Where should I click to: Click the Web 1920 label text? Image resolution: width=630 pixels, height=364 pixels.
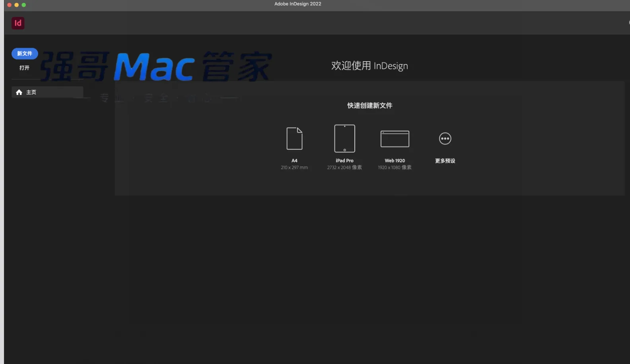(x=395, y=161)
